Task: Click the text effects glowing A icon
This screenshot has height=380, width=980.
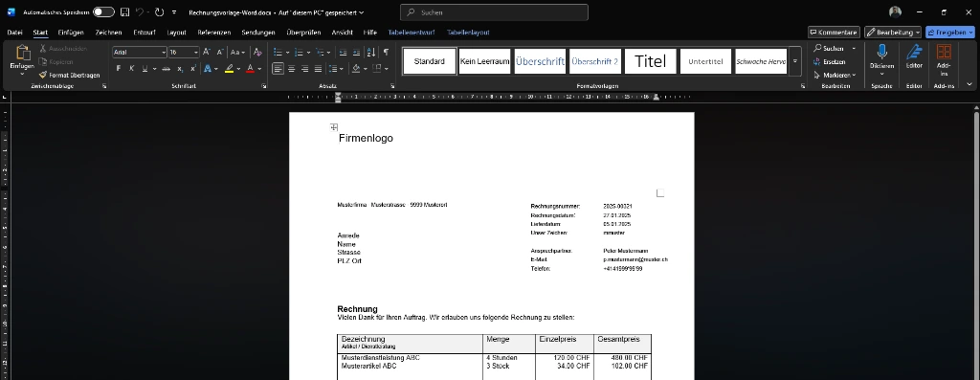Action: click(208, 69)
